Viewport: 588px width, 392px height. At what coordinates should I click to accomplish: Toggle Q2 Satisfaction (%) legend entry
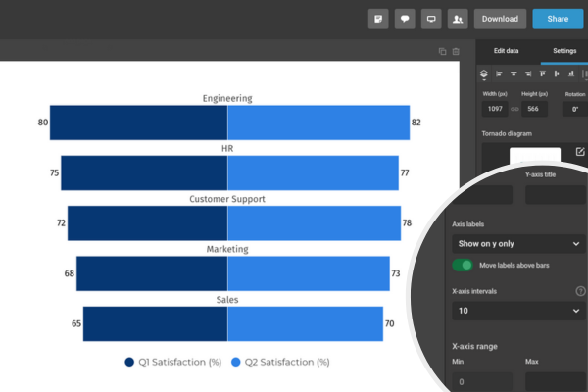pos(280,362)
